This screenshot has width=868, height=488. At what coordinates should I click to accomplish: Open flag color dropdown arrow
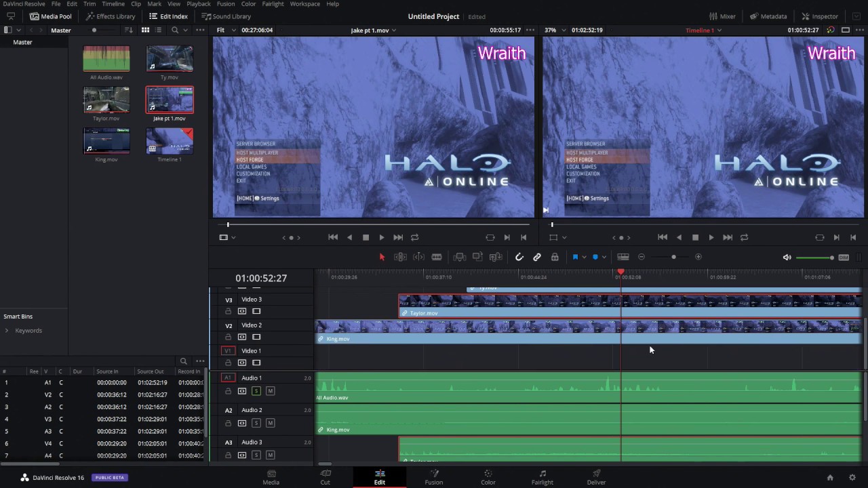click(x=584, y=257)
